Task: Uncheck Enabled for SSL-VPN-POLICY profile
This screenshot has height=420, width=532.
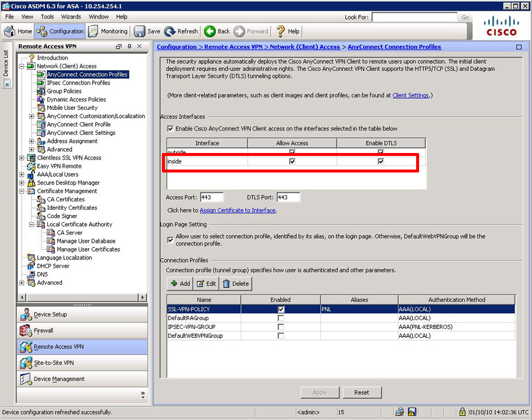Action: (x=281, y=309)
